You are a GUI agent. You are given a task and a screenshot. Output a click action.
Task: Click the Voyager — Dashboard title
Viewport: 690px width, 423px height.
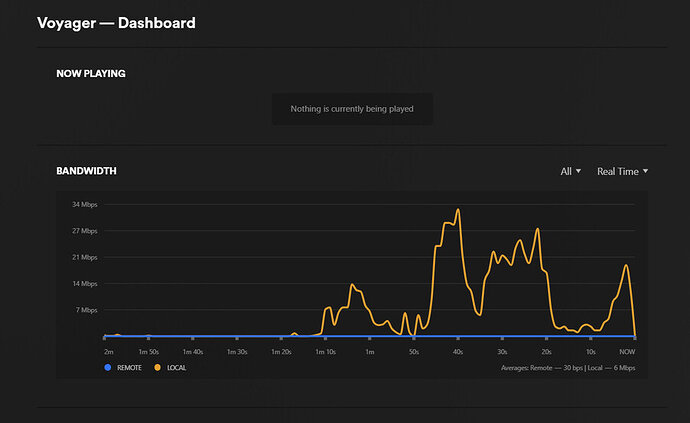[116, 23]
